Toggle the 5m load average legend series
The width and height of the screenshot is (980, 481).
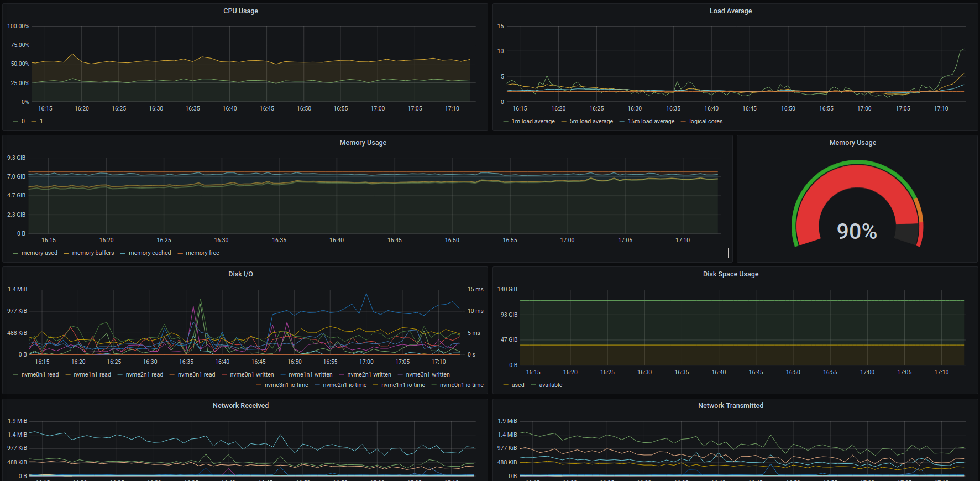(x=591, y=122)
